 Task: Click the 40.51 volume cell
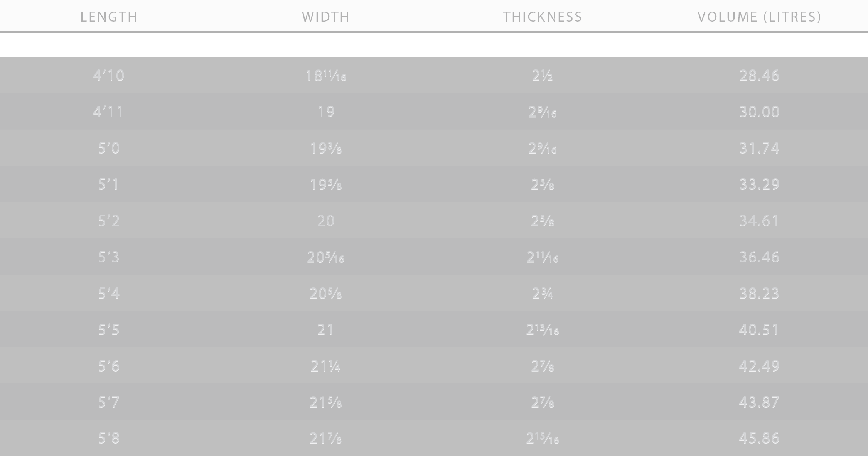click(x=760, y=330)
